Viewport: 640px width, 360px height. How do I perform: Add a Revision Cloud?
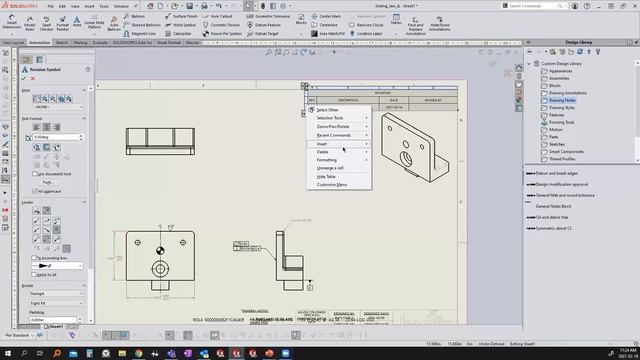pyautogui.click(x=366, y=25)
